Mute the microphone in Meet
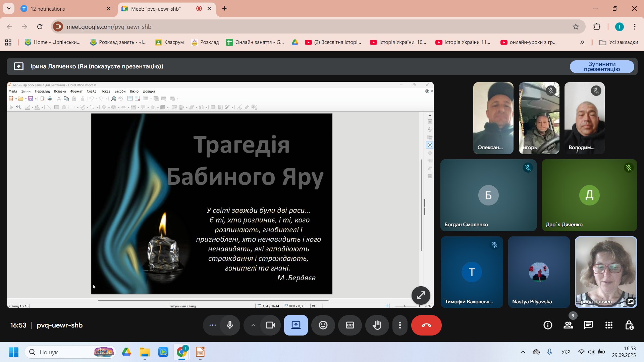 (x=230, y=325)
